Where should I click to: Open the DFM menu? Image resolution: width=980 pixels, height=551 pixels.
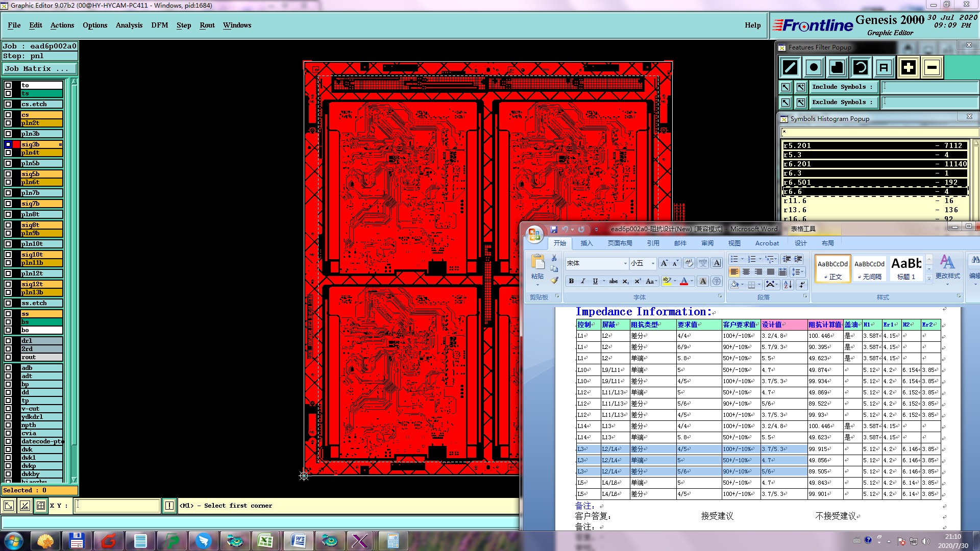coord(159,25)
